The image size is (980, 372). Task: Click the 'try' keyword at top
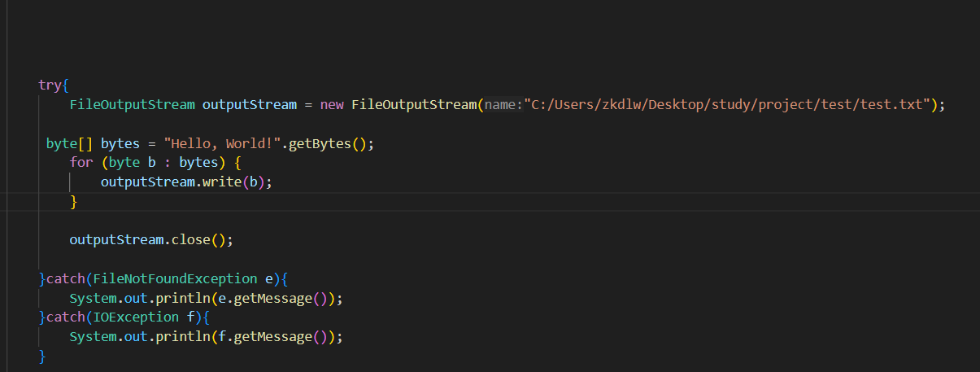click(50, 85)
